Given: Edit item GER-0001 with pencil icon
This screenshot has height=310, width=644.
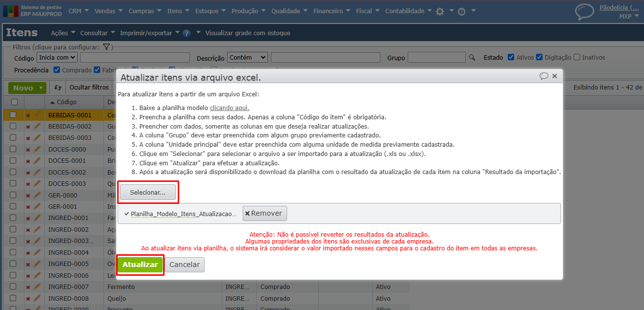Looking at the screenshot, I should pyautogui.click(x=37, y=207).
